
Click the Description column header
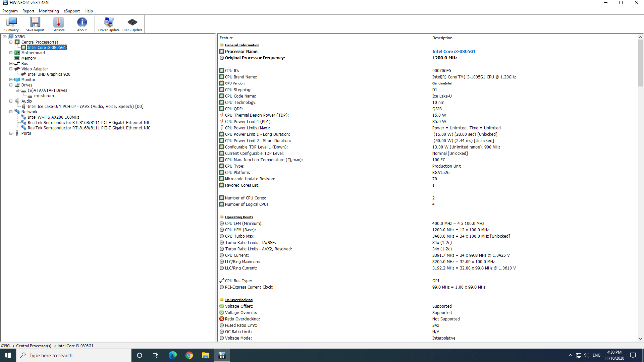[x=533, y=38]
